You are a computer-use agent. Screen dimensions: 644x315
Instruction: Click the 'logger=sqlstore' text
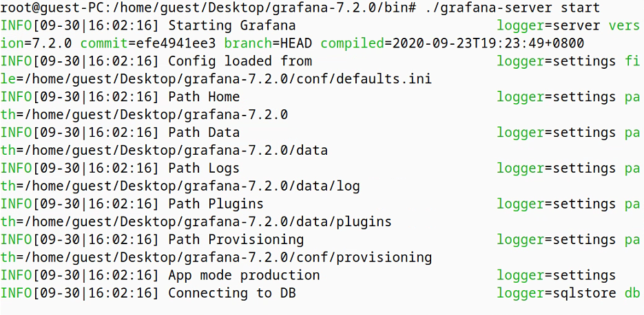[x=557, y=293]
